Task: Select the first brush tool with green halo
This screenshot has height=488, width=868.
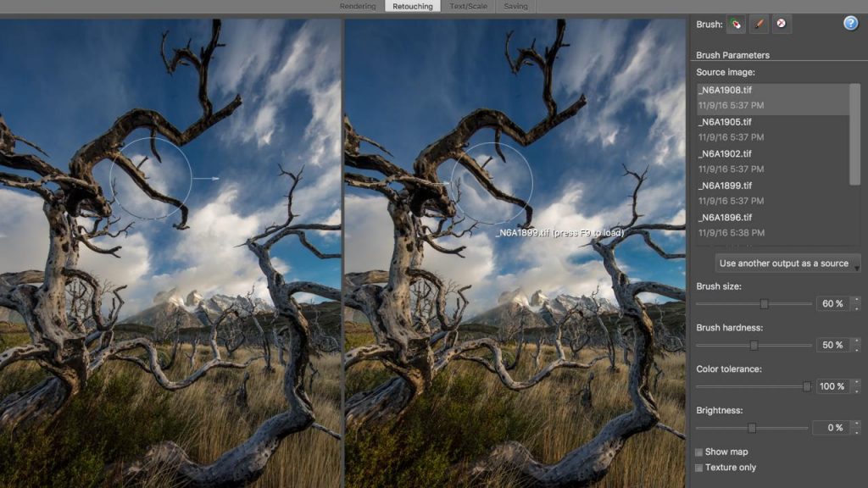Action: [736, 24]
